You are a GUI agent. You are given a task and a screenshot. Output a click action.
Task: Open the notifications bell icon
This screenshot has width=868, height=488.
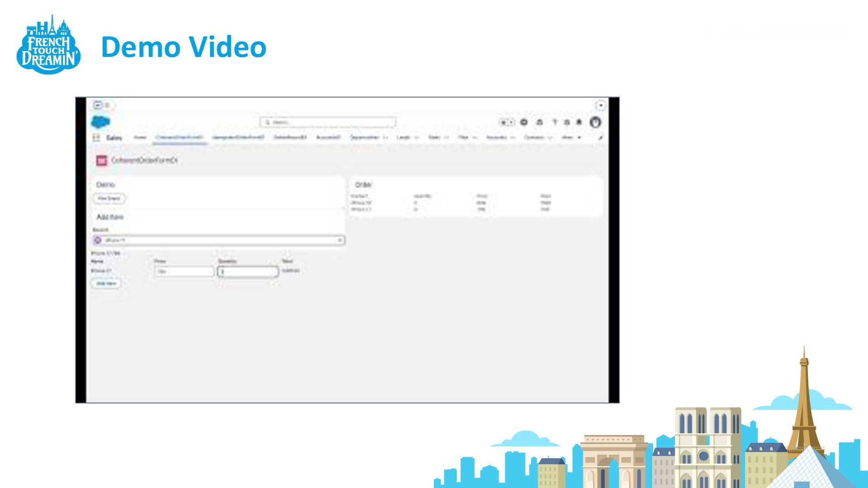pos(579,122)
